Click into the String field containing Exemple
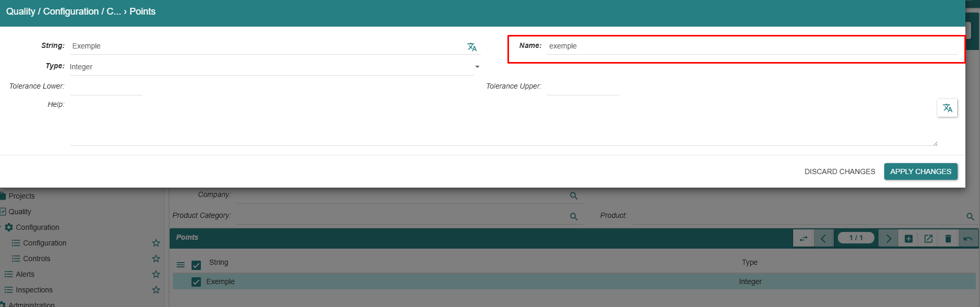 coord(266,46)
